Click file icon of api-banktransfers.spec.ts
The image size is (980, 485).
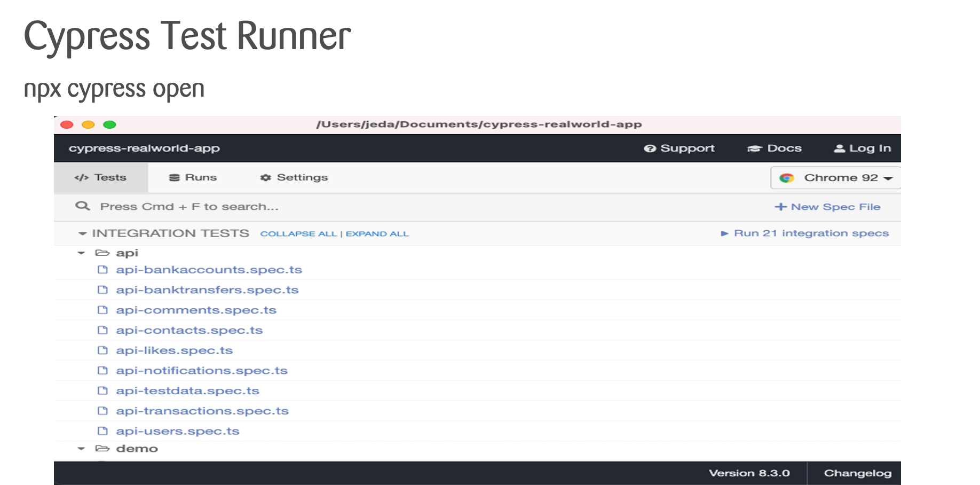tap(102, 290)
